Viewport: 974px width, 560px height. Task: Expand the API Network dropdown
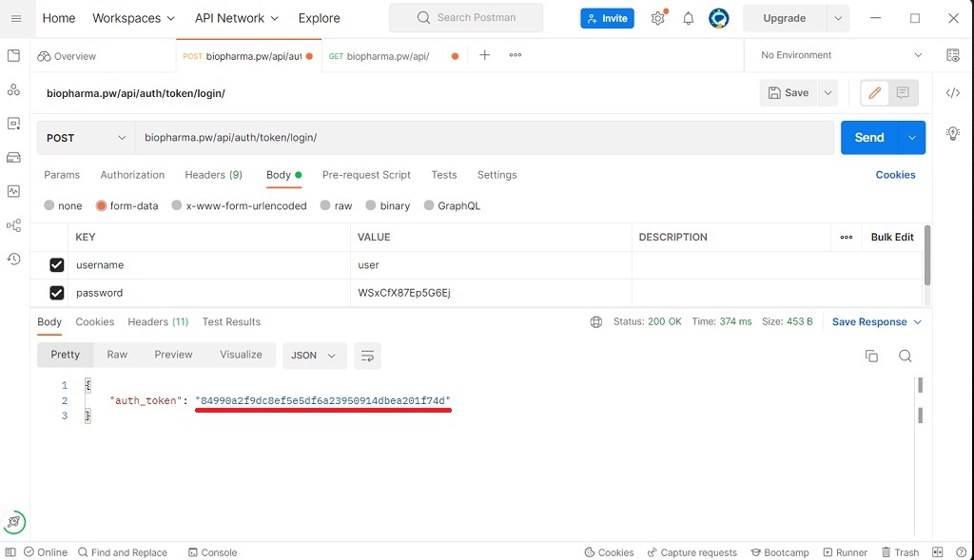[x=237, y=19]
